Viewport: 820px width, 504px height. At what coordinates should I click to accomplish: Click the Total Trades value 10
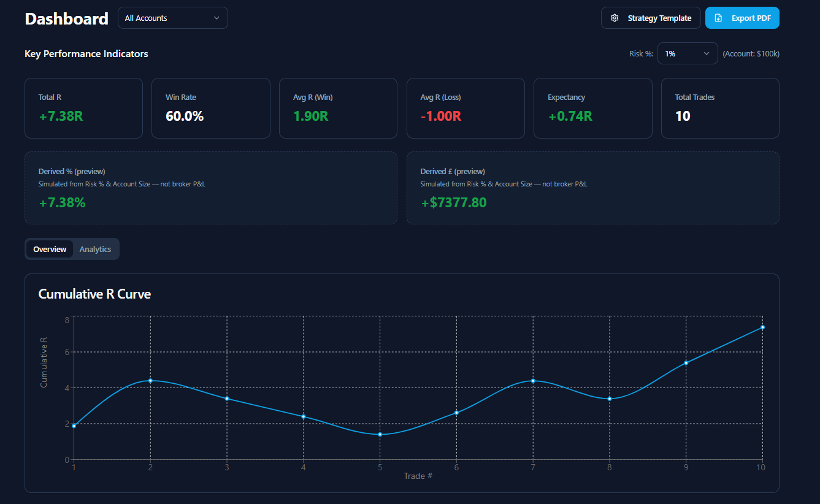point(683,116)
